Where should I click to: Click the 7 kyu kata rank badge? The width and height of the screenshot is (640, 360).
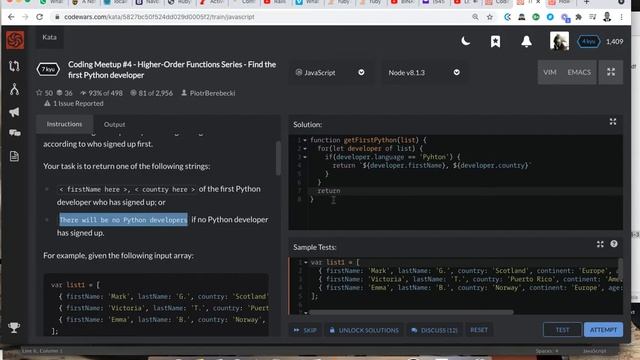pyautogui.click(x=48, y=69)
